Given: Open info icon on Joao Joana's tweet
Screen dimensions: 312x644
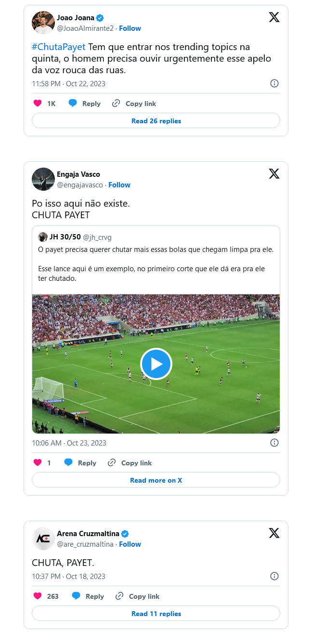Looking at the screenshot, I should (x=274, y=83).
